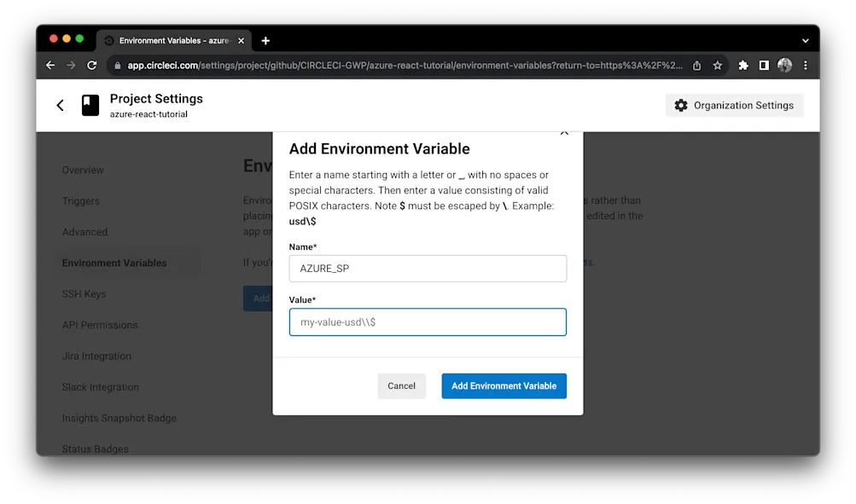Open the browser profile avatar
This screenshot has width=856, height=504.
tap(784, 65)
